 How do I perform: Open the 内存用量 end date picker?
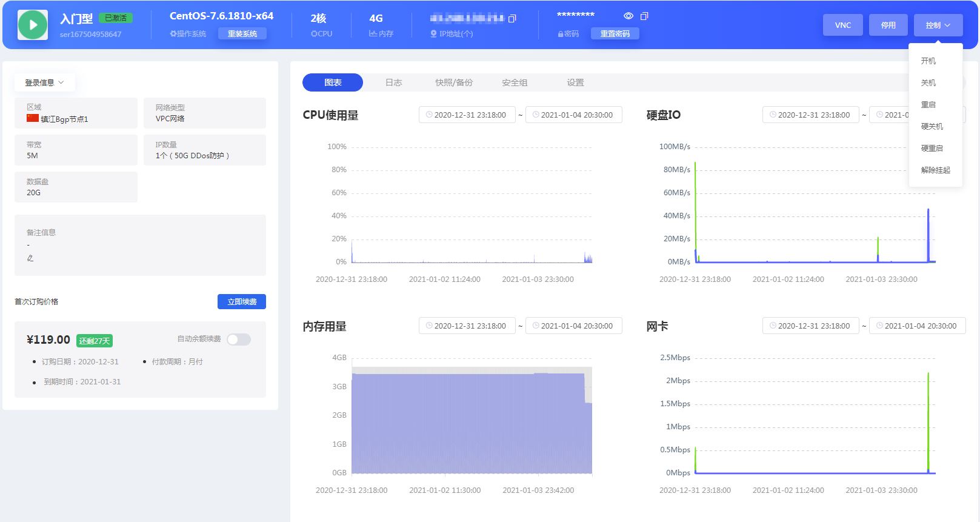573,326
